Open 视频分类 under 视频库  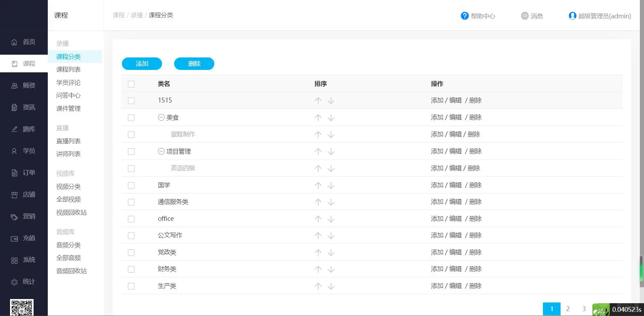[68, 187]
